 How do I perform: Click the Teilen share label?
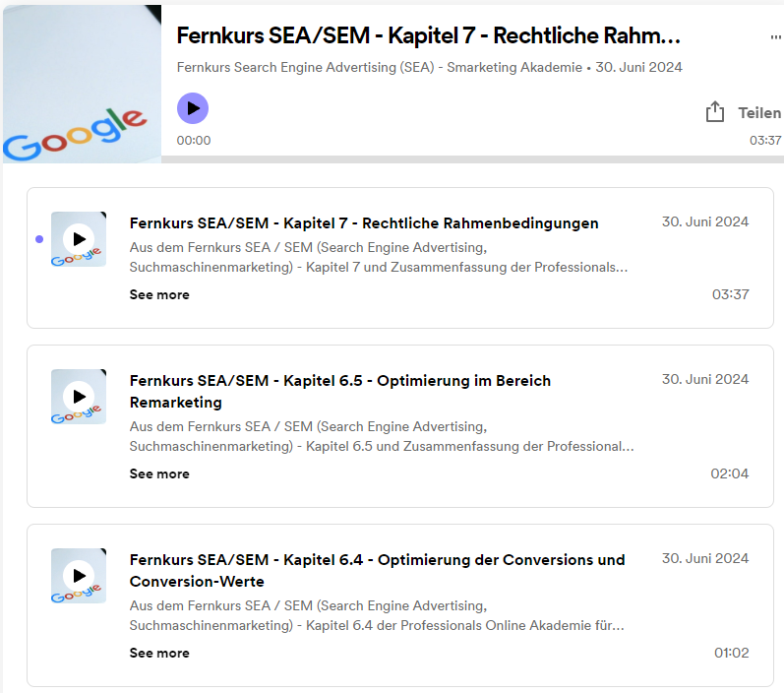click(x=758, y=113)
